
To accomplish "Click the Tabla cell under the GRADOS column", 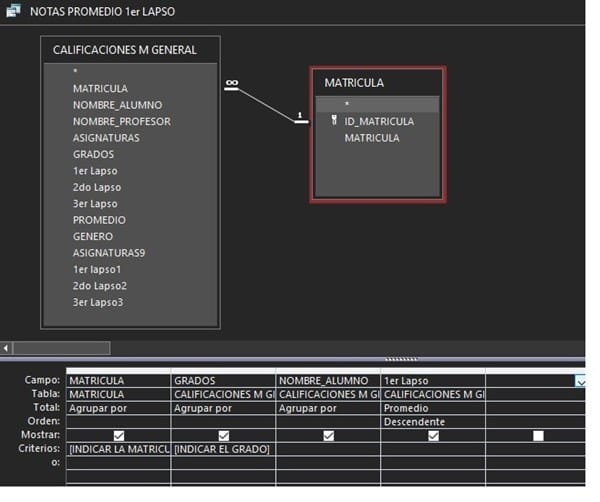I will 223,394.
